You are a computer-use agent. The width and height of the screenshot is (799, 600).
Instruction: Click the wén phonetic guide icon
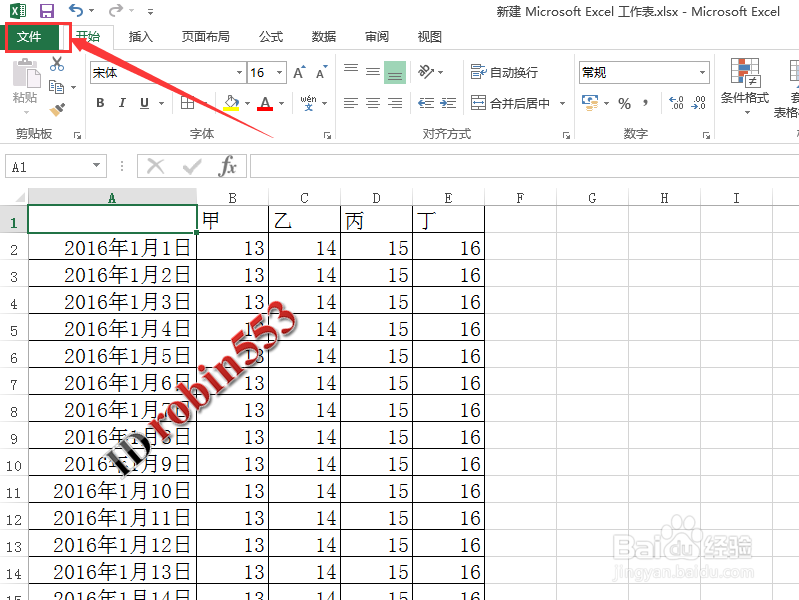click(x=309, y=103)
